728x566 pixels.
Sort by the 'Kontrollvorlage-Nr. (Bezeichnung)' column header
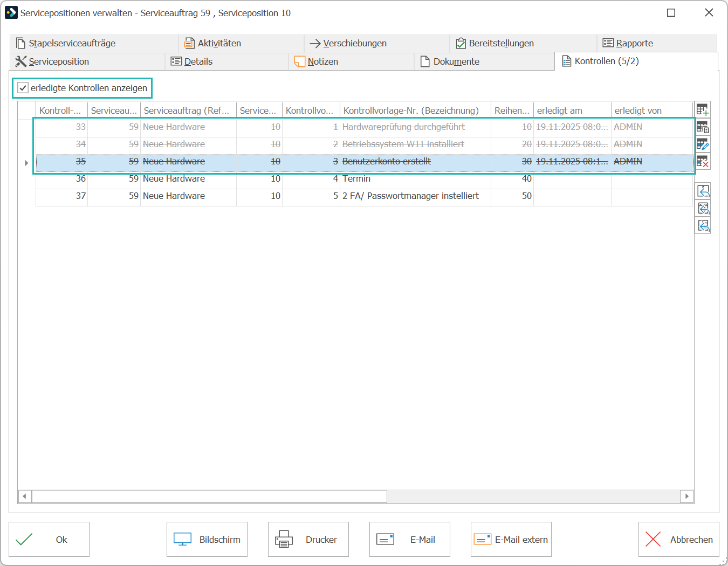click(415, 111)
